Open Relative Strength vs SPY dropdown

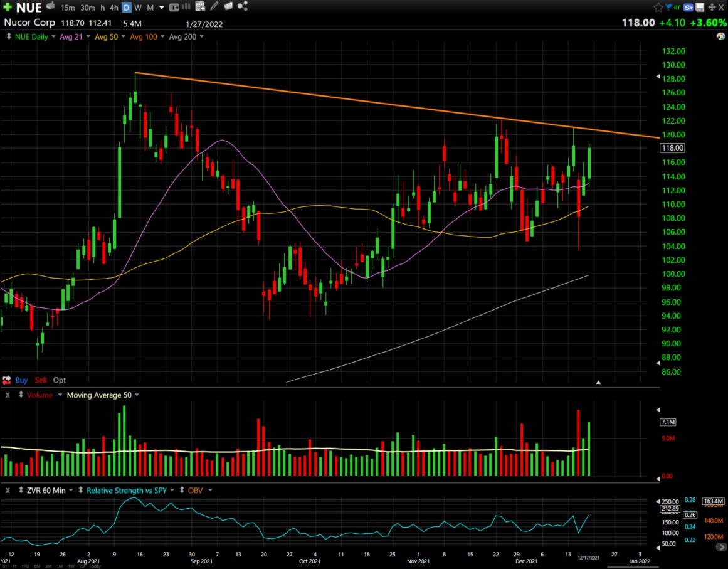point(172,490)
